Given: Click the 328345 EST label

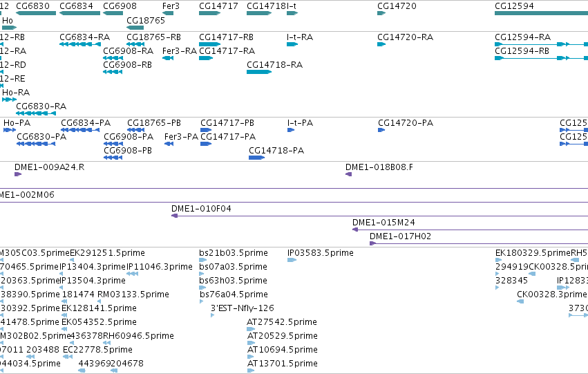Looking at the screenshot, I should coord(511,281).
